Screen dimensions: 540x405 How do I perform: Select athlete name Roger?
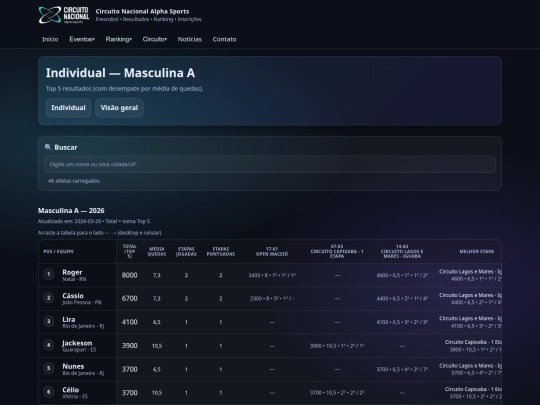(x=72, y=272)
